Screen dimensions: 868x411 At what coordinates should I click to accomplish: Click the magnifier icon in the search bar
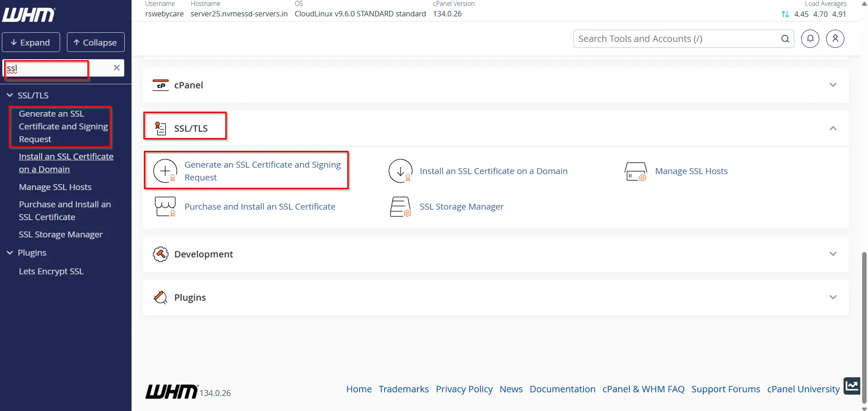coord(785,39)
